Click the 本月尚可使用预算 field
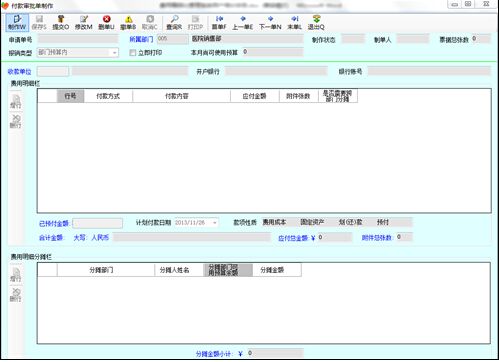499x362 pixels. tap(273, 52)
